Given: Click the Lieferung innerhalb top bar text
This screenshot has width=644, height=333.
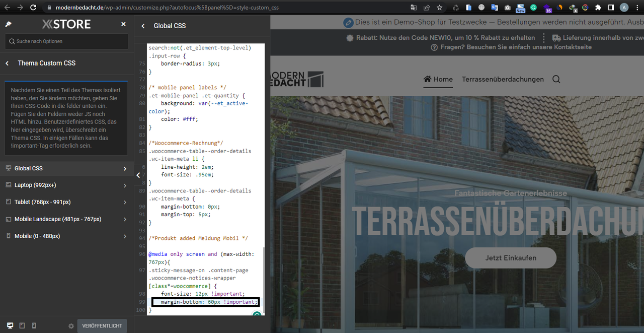Looking at the screenshot, I should tap(598, 38).
